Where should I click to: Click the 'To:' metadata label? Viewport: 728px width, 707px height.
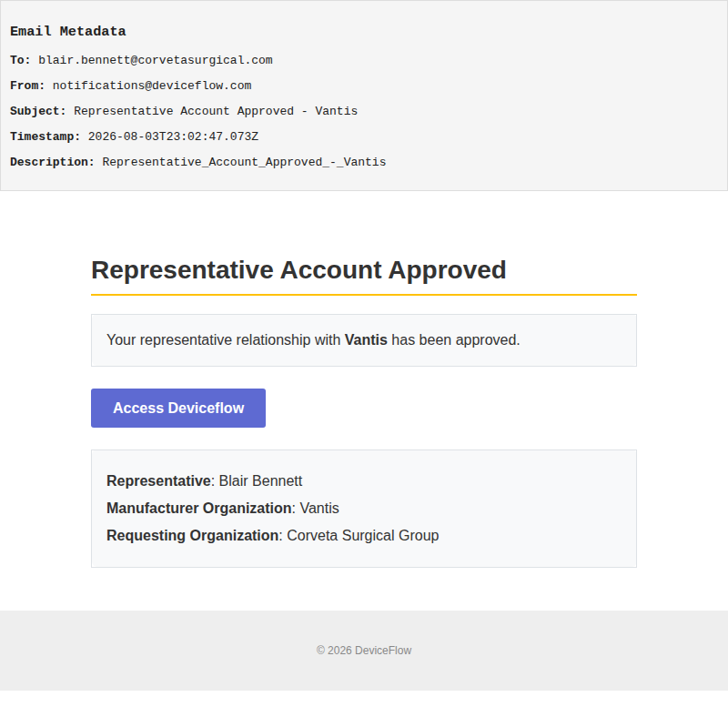click(20, 60)
